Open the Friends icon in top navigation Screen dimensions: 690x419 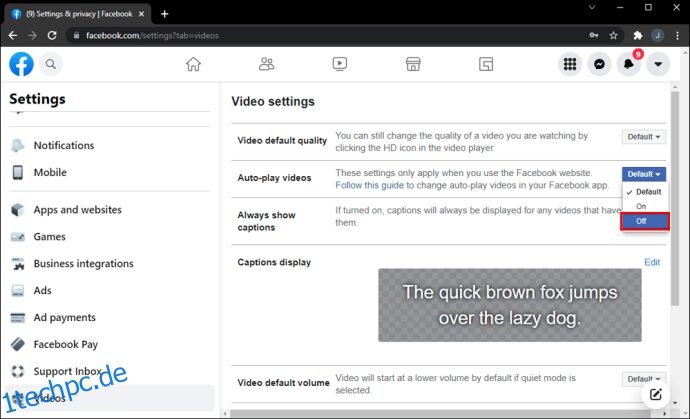point(266,64)
